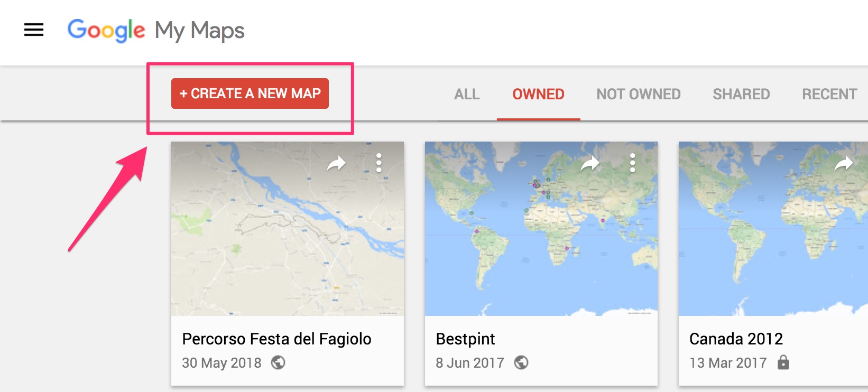Click the My Maps header title
This screenshot has height=392, width=868.
[x=199, y=30]
